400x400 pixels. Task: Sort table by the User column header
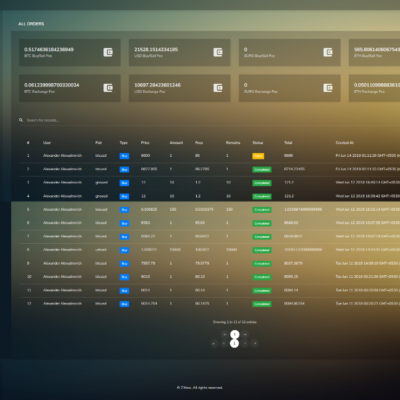tap(47, 143)
